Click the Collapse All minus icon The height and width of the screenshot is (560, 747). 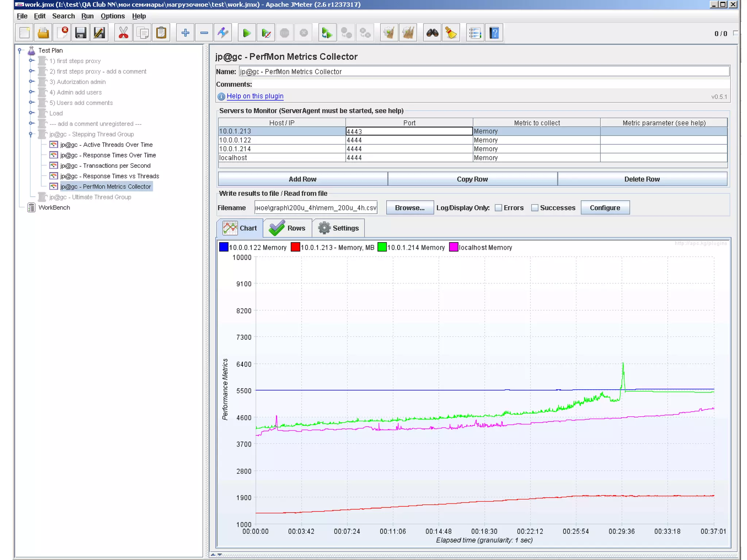[204, 33]
